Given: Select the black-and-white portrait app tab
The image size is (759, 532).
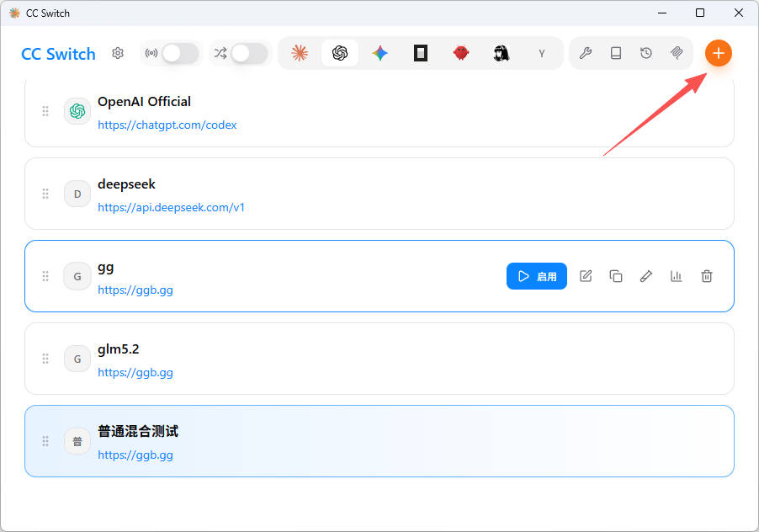Looking at the screenshot, I should 501,53.
